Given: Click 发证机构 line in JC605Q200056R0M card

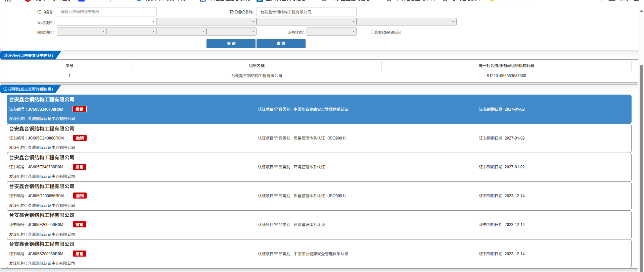Looking at the screenshot, I should 42,206.
